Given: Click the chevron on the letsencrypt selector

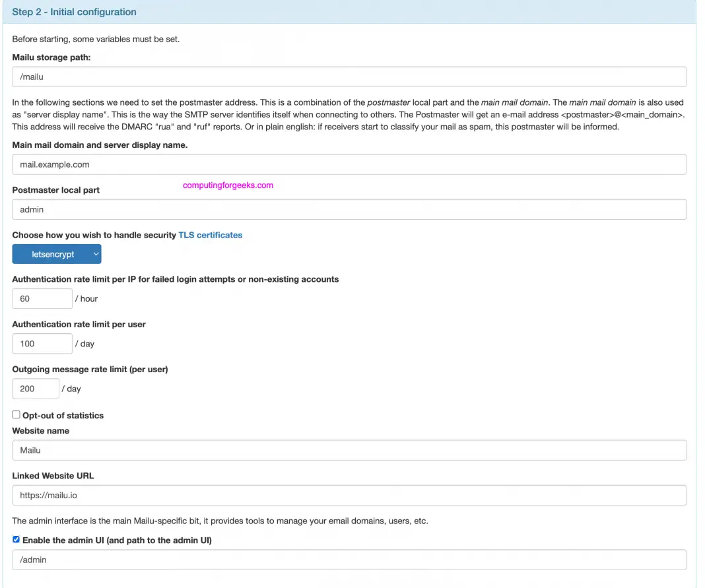Looking at the screenshot, I should pos(96,253).
